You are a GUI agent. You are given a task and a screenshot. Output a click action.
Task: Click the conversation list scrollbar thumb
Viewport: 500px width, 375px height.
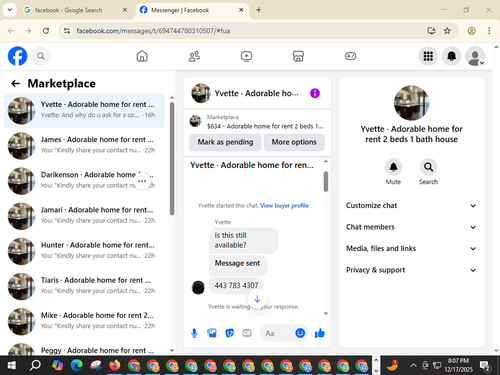point(172,159)
